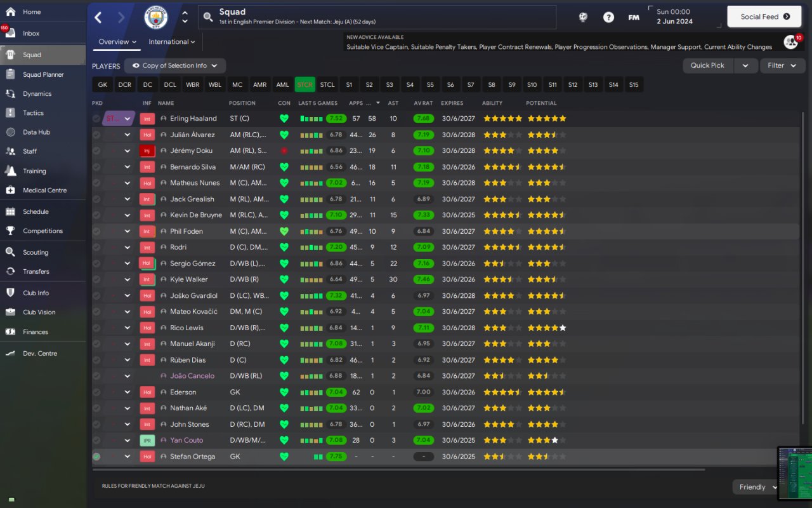
Task: Click the horizontal scrollbar below the player list
Action: click(x=399, y=470)
